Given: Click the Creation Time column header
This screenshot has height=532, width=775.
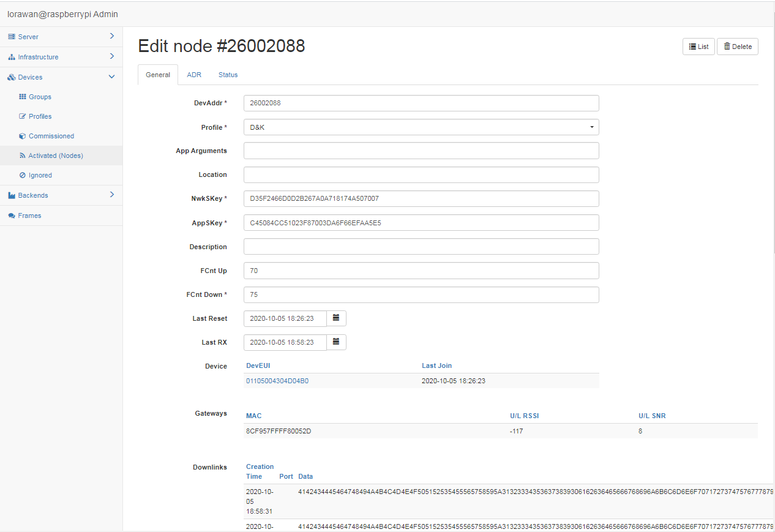Looking at the screenshot, I should point(260,471).
